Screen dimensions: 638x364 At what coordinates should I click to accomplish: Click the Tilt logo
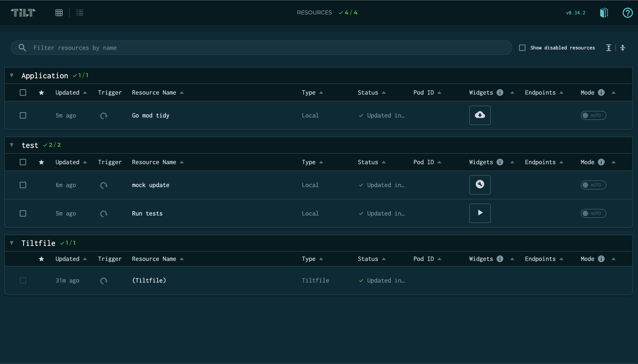click(x=23, y=13)
